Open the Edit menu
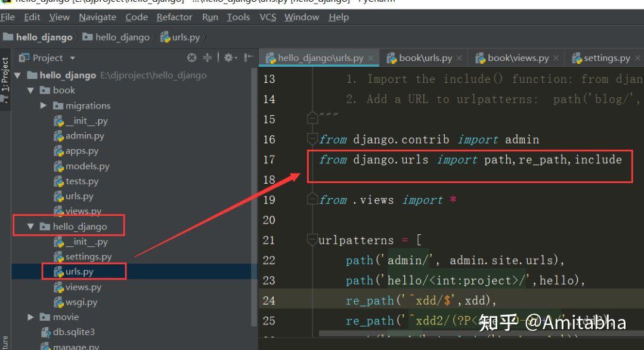Image resolution: width=644 pixels, height=350 pixels. click(x=32, y=17)
